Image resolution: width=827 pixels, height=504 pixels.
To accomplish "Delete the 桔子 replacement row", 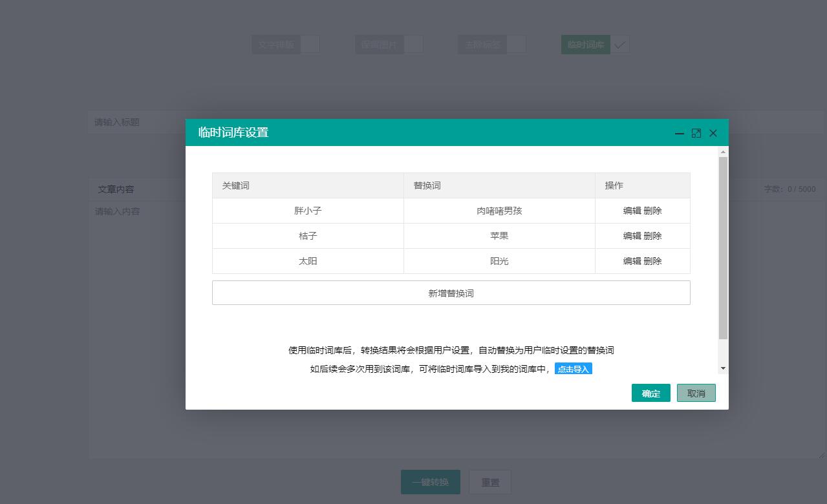I will click(653, 236).
